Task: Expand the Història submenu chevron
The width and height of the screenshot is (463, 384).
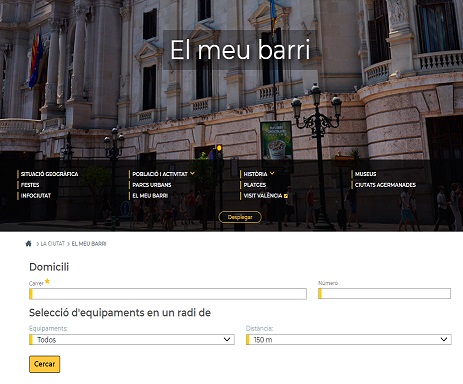Action: [272, 173]
